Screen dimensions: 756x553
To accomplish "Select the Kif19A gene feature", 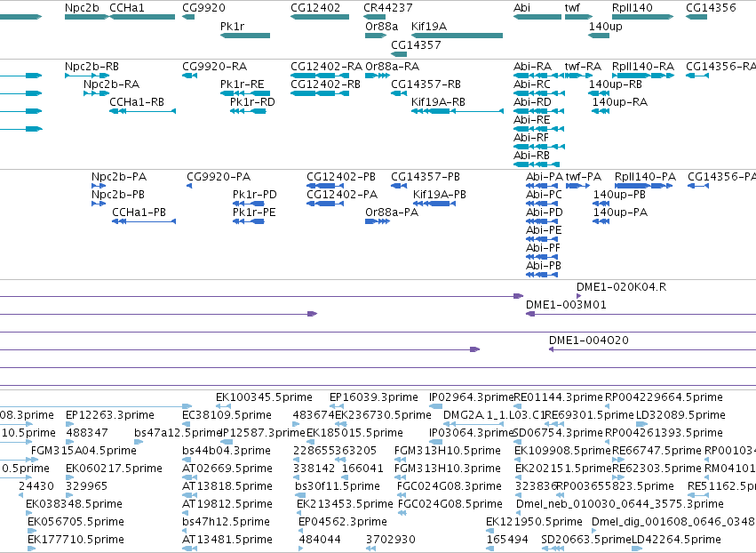I will point(458,36).
